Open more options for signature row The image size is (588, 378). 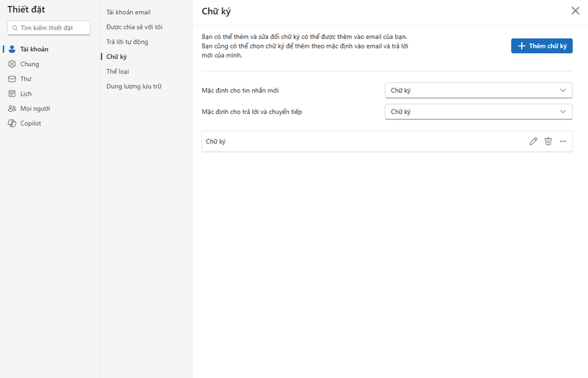pos(563,141)
